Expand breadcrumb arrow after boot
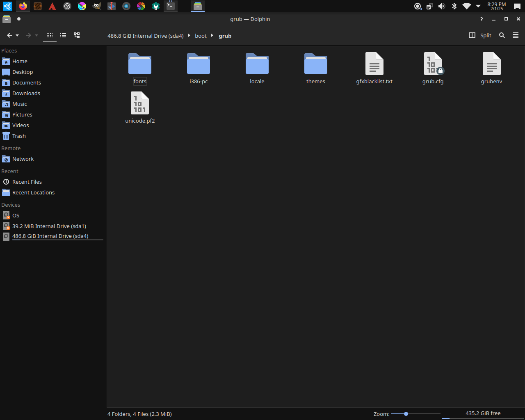This screenshot has height=420, width=525. coord(212,36)
